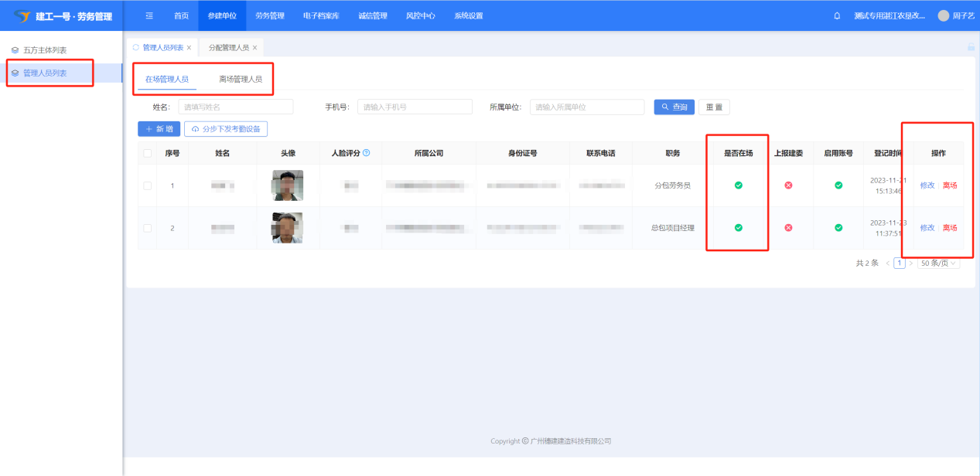Close the 管理人员列表 tab with its X
Screen dimensions: 980x476
tap(189, 48)
